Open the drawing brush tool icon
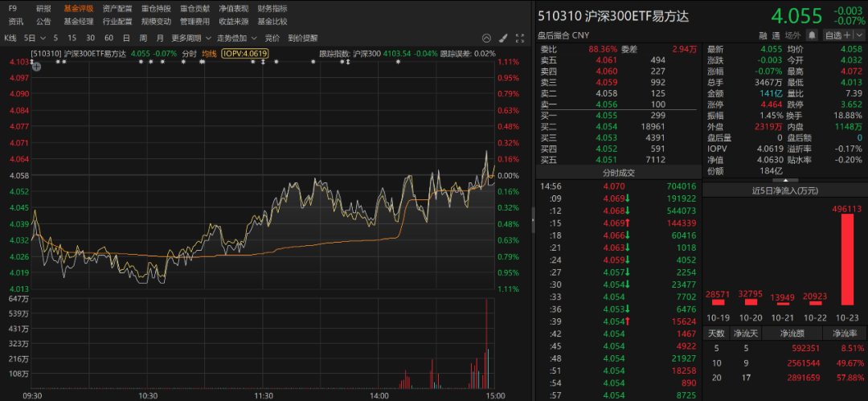 (x=503, y=39)
